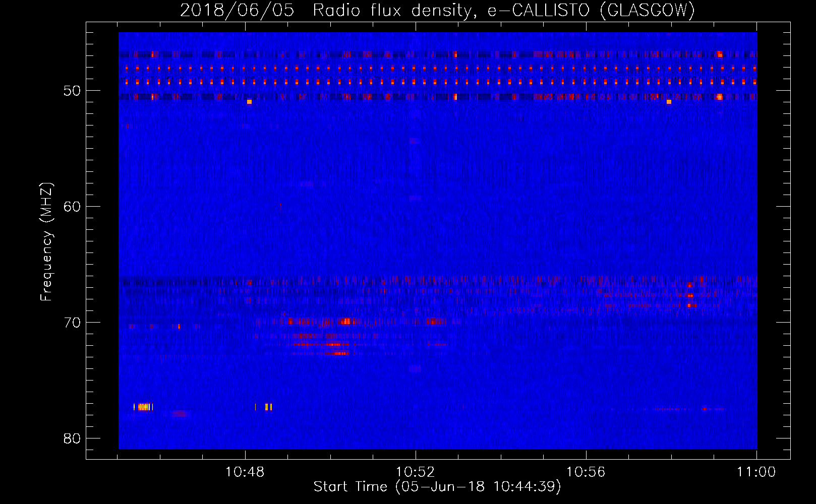Click the 10:48 time tick label
The height and width of the screenshot is (504, 816).
tap(245, 472)
